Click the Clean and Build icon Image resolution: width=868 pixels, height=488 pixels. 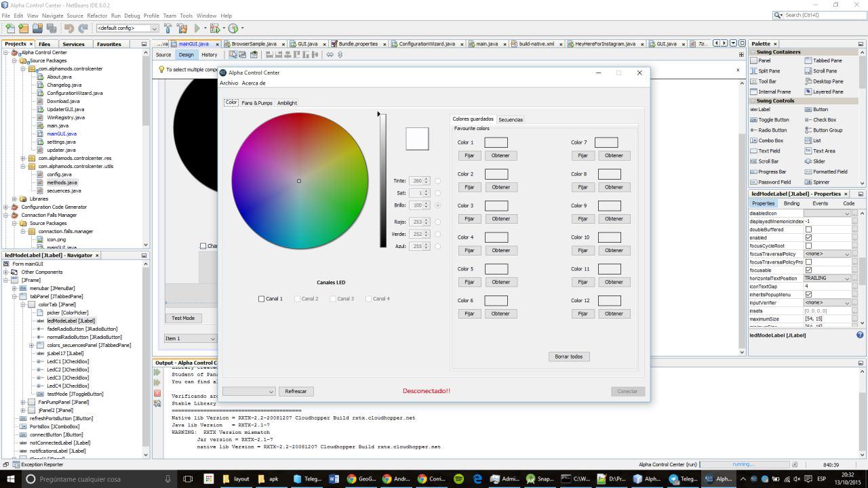182,28
